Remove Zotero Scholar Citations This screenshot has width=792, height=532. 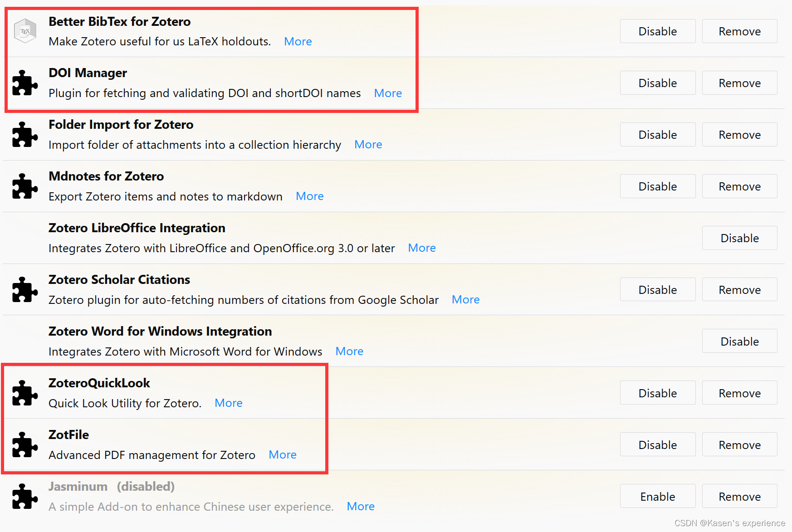740,290
